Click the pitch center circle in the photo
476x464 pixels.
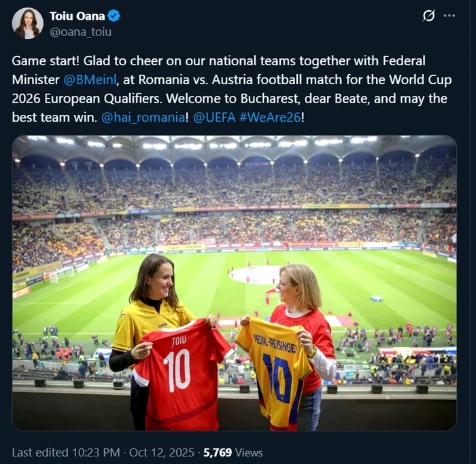coord(256,274)
